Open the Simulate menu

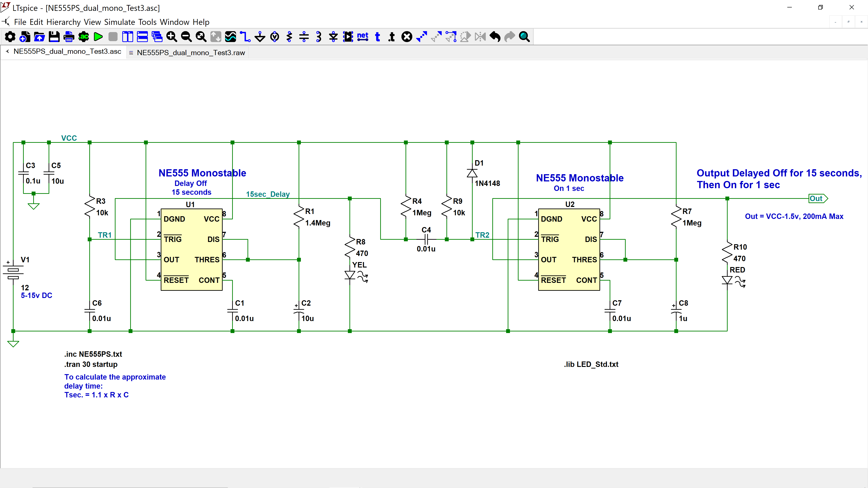click(120, 22)
